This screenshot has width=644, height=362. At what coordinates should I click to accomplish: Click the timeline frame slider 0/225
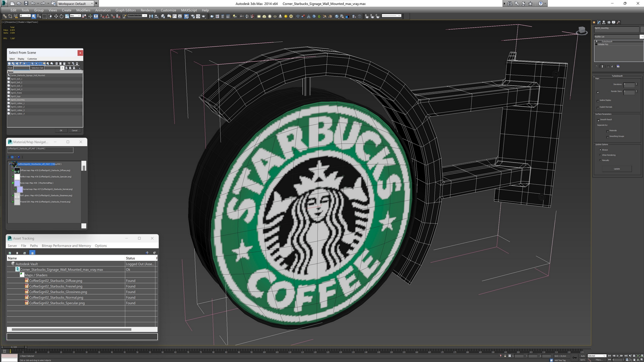click(14, 347)
